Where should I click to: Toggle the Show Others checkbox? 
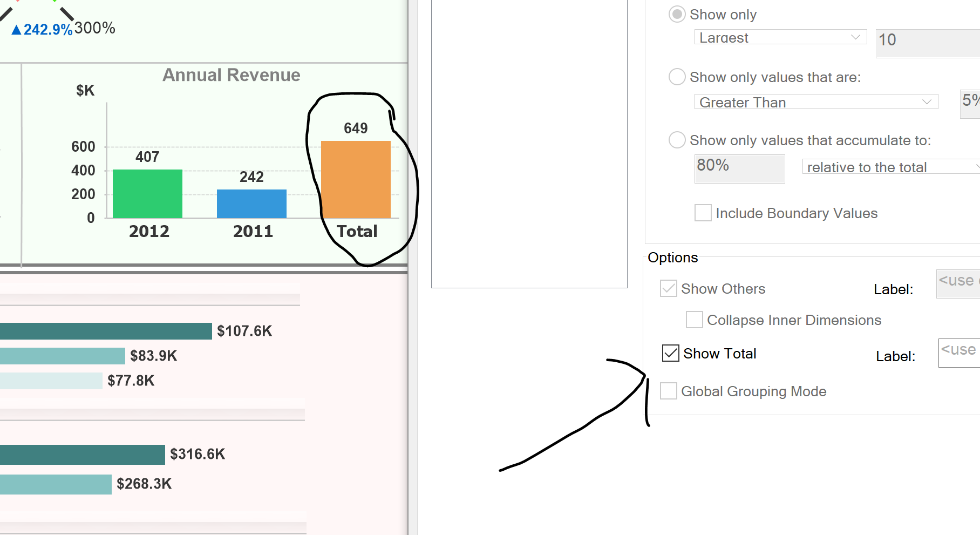668,289
